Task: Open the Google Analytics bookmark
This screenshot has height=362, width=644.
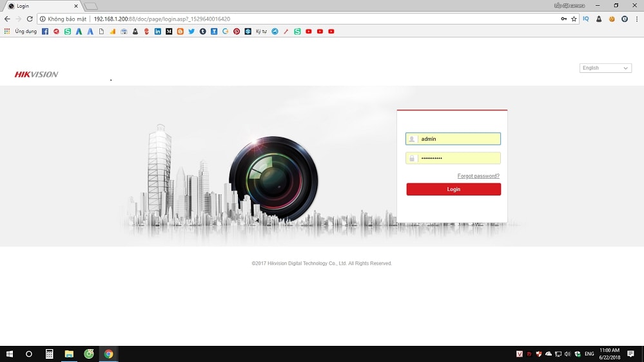Action: (113, 31)
